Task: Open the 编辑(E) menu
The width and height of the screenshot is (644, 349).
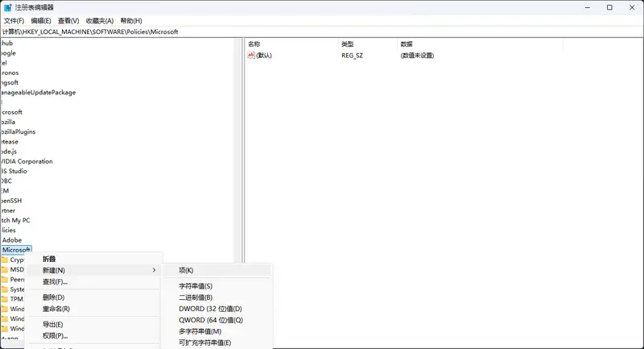Action: point(41,21)
